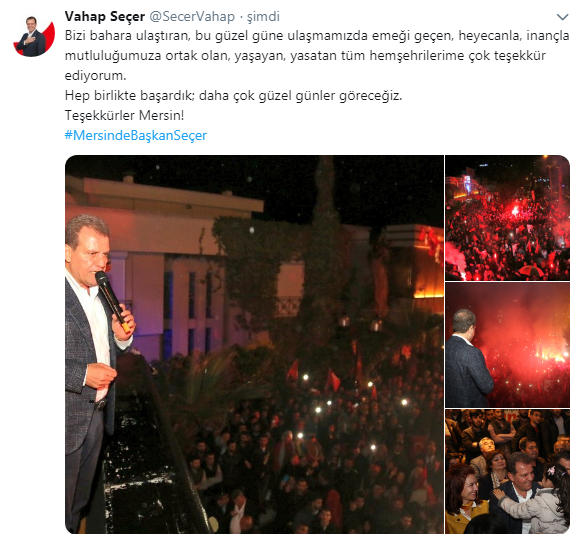Click the şimdi timestamp of the tweet
The height and width of the screenshot is (534, 572).
coord(263,17)
